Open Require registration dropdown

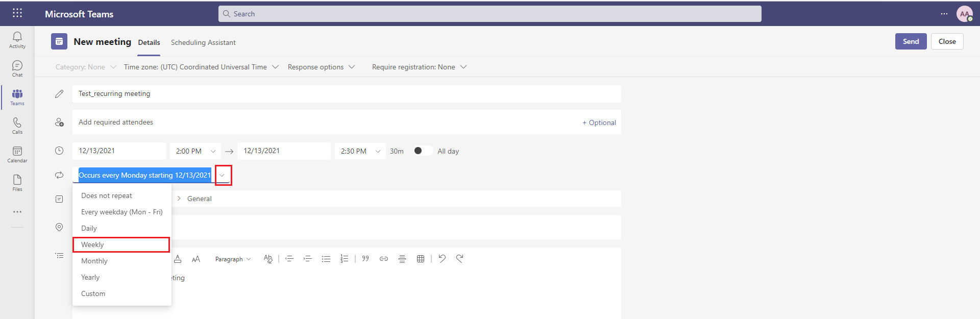419,67
